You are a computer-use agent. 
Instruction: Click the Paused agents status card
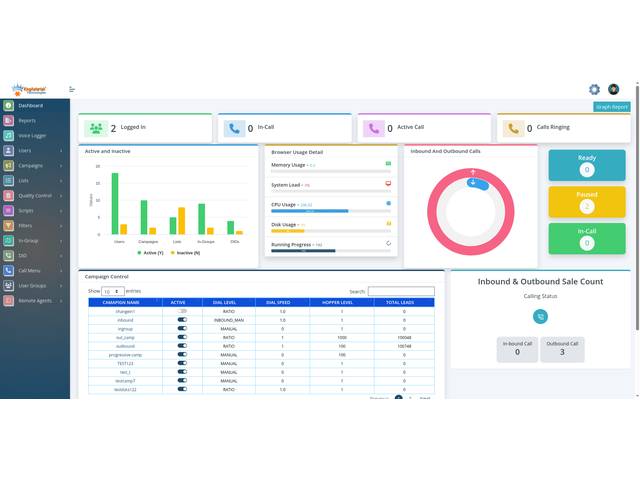coord(587,202)
